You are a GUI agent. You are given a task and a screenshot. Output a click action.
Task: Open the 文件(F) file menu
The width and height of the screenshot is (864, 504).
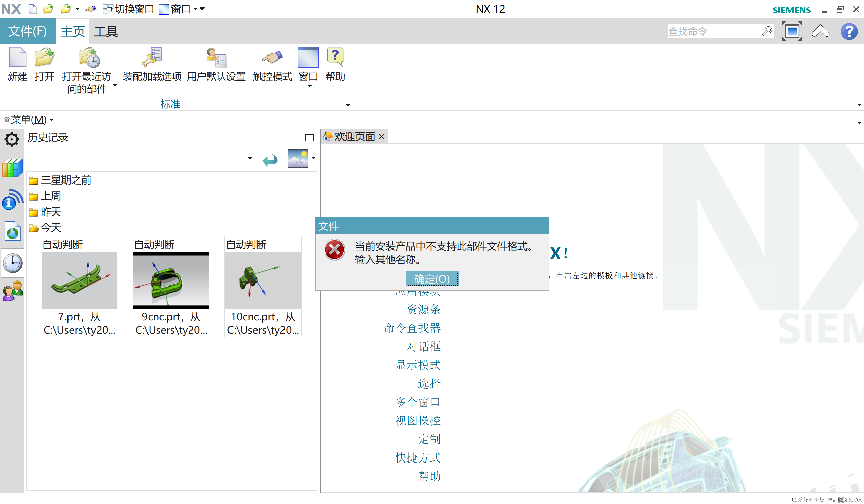tap(27, 31)
